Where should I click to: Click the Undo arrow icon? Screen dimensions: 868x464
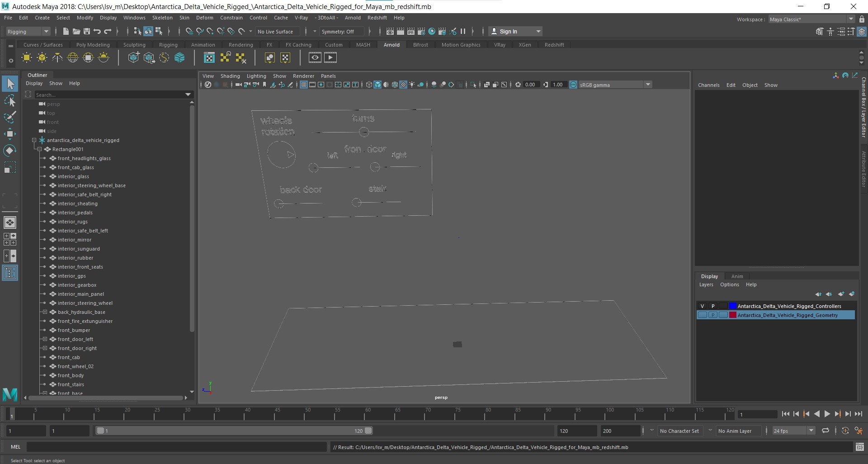point(97,31)
